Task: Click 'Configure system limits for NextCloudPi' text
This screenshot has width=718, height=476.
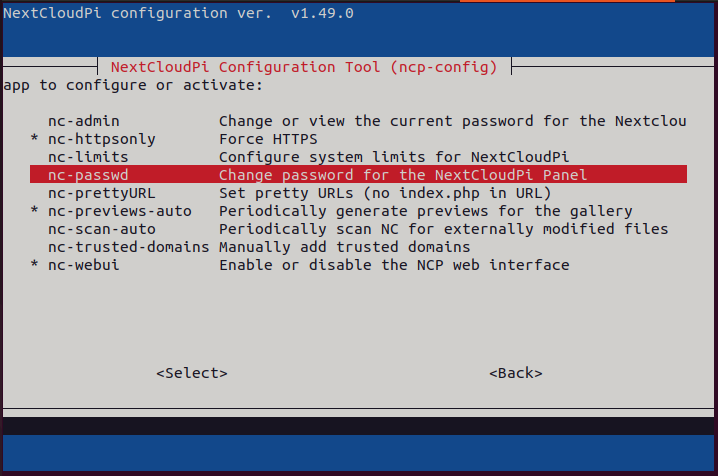Action: (x=394, y=157)
